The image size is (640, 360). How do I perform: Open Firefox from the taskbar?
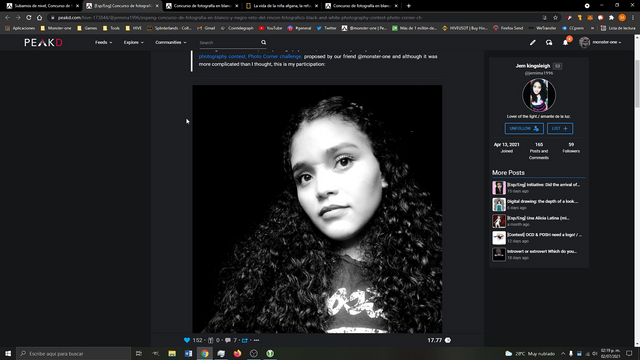click(x=238, y=353)
